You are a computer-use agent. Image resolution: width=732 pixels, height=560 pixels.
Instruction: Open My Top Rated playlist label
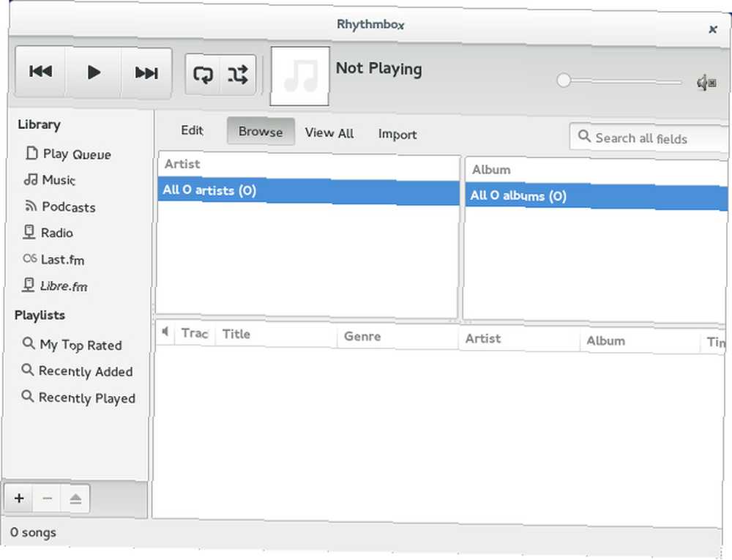[x=81, y=345]
